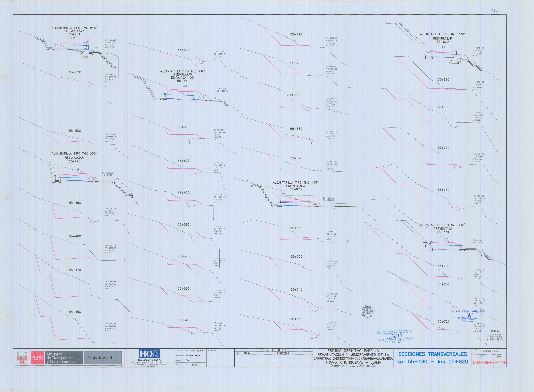Select section label '55+720'
Viewport: 534px width, 392px height.
pyautogui.click(x=443, y=322)
